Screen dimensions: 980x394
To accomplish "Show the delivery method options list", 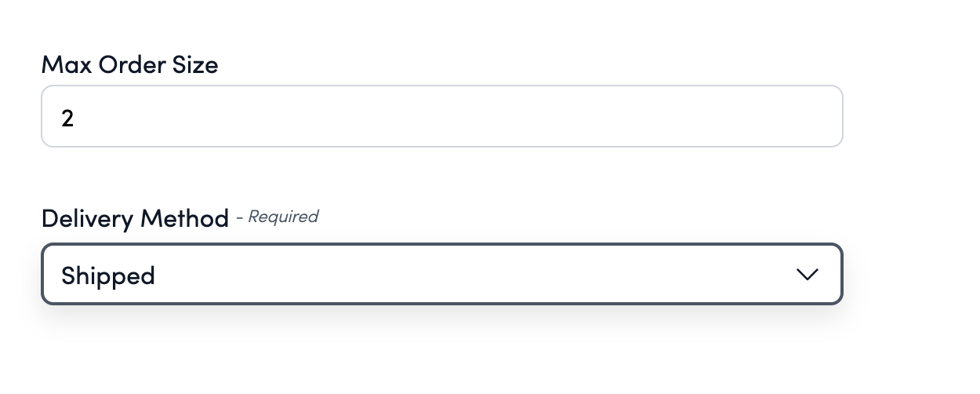I will pos(441,275).
